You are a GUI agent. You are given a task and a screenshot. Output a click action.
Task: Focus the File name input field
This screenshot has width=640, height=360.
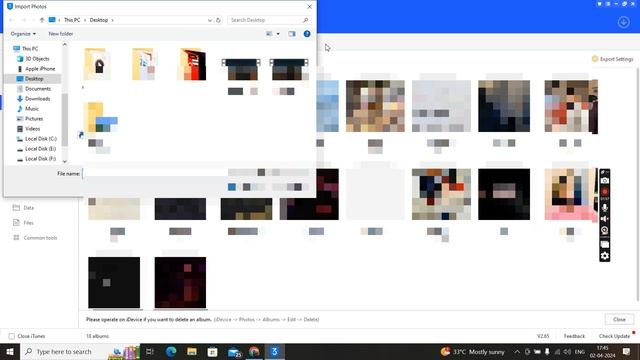pyautogui.click(x=154, y=173)
